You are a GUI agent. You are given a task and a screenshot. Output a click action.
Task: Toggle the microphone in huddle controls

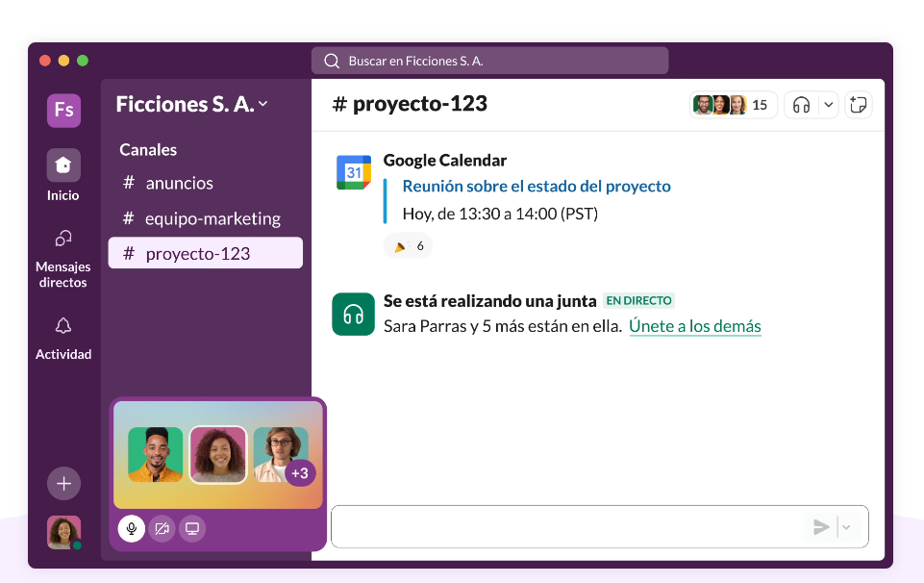[132, 529]
